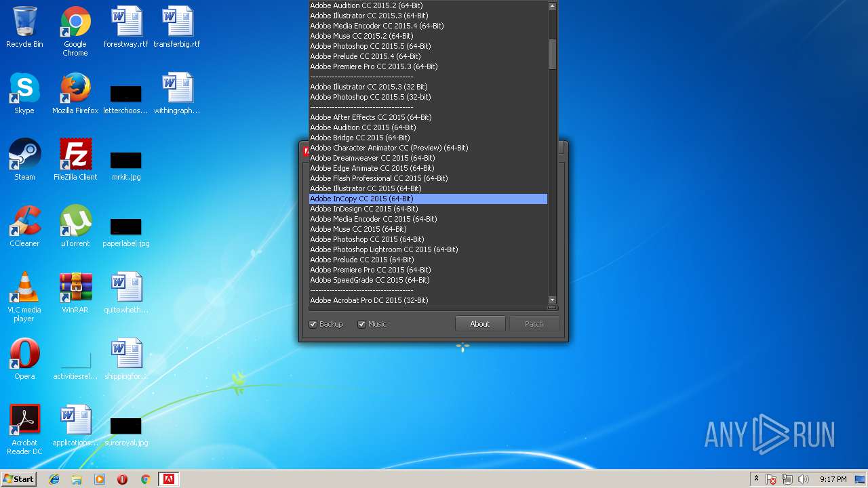Select the sureroyal.jpg desktop file
Screen dimensions: 868x488
126,431
